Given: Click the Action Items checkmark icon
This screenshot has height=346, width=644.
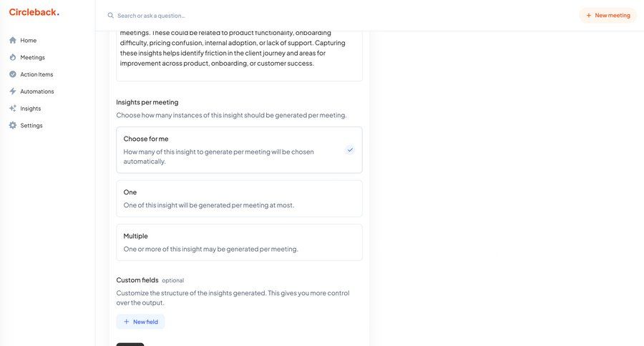Looking at the screenshot, I should tap(13, 74).
